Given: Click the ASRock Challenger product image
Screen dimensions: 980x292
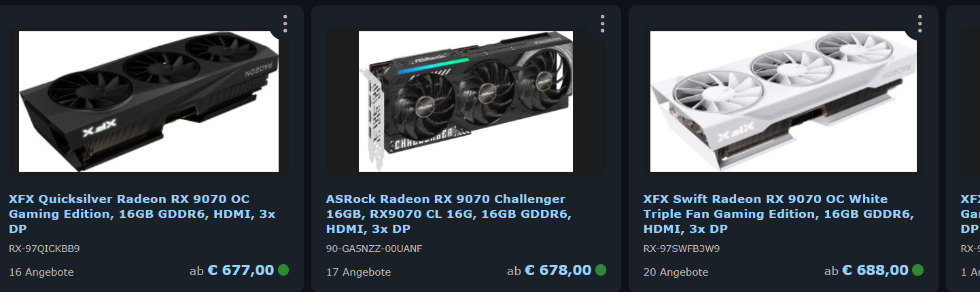Looking at the screenshot, I should (x=466, y=101).
